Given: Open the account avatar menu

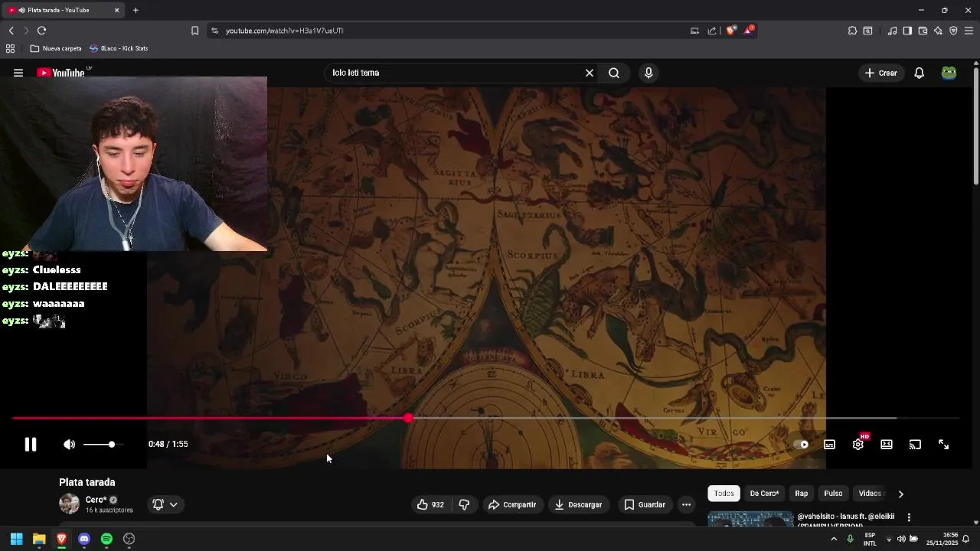Looking at the screenshot, I should pyautogui.click(x=949, y=73).
